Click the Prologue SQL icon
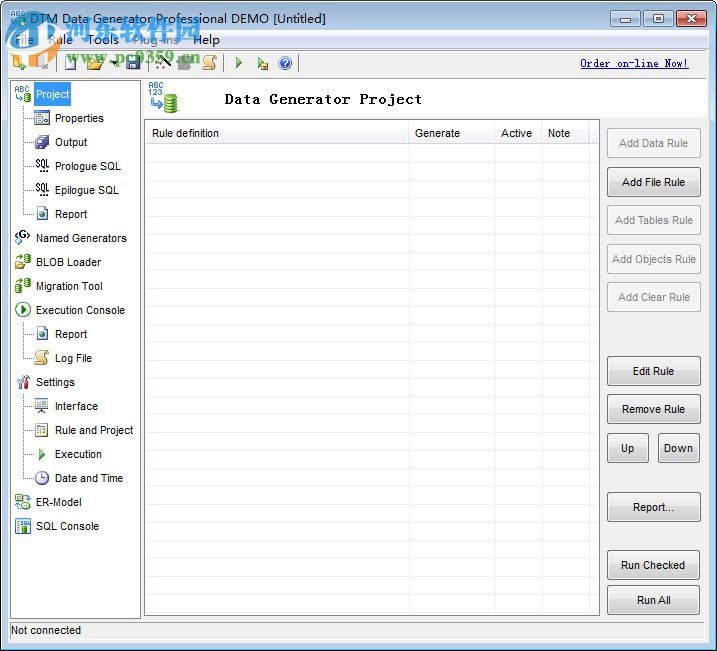Image resolution: width=717 pixels, height=651 pixels. [42, 166]
